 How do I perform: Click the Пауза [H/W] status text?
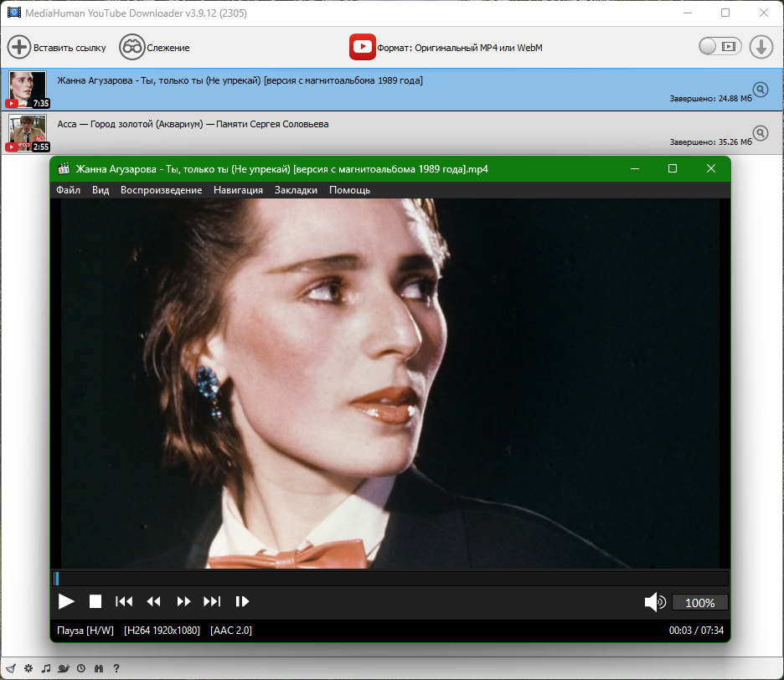(85, 631)
